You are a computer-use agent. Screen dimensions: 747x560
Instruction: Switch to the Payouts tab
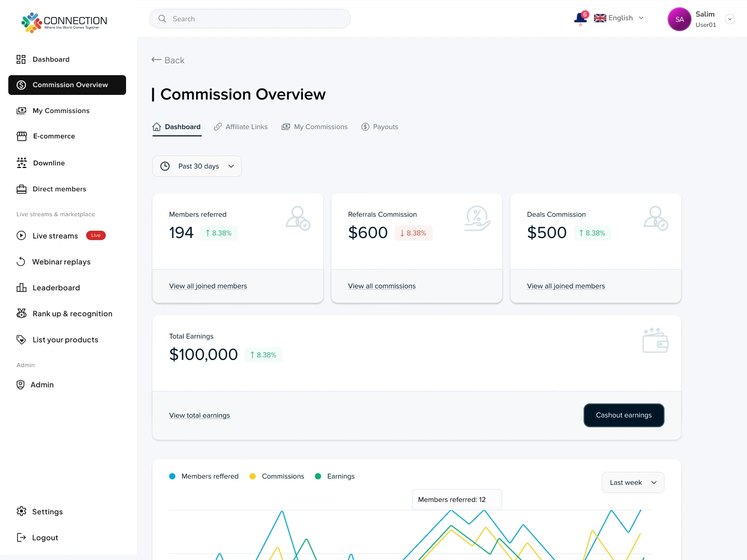click(x=380, y=127)
